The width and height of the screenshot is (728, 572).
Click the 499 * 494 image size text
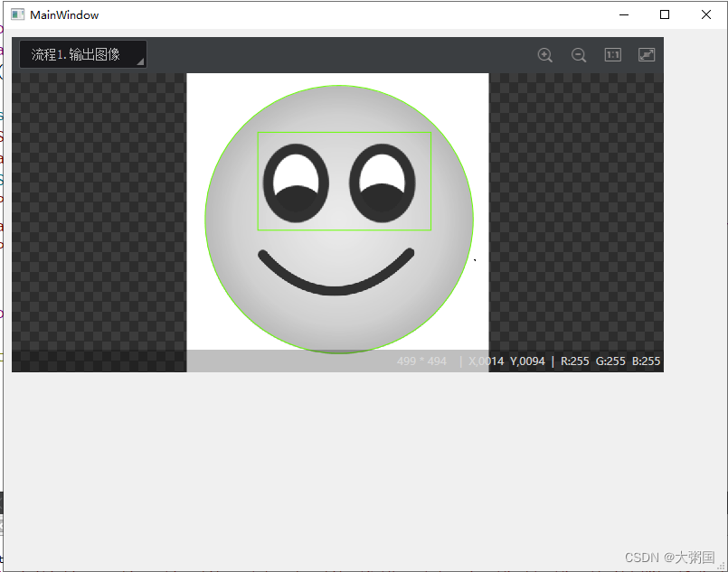(421, 361)
